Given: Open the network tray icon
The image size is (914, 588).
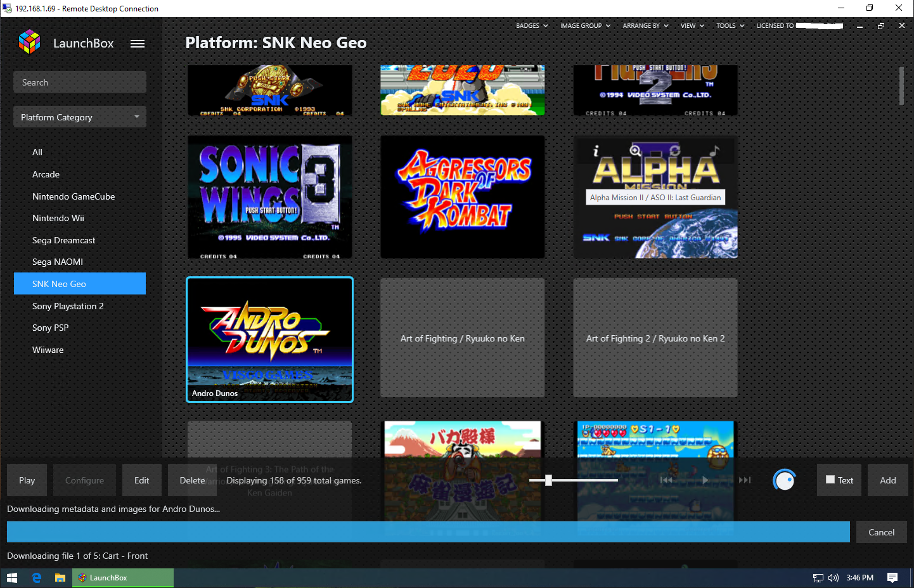Looking at the screenshot, I should coord(818,578).
